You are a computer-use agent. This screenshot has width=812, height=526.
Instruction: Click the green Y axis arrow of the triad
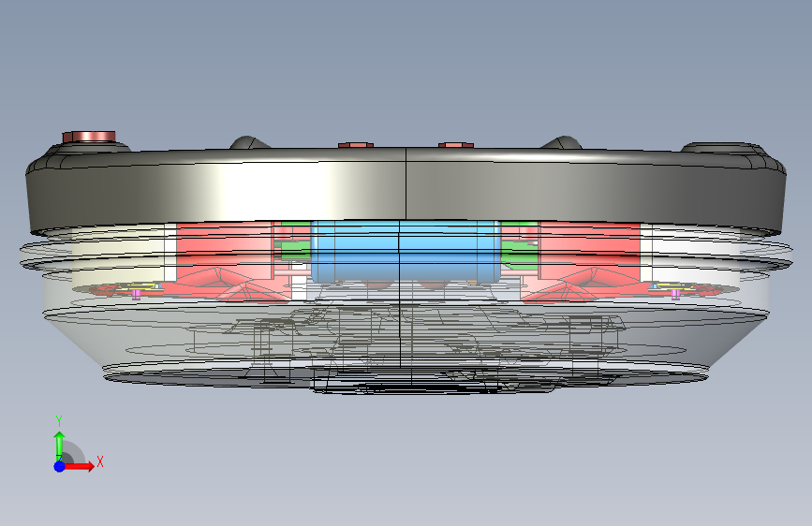click(60, 446)
